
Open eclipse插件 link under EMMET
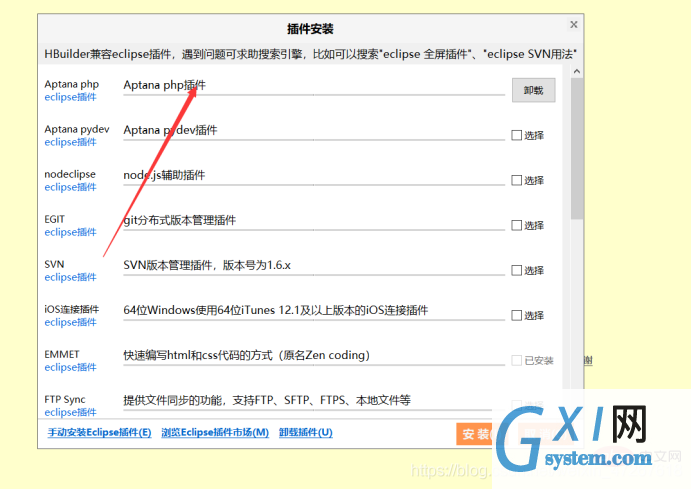[70, 367]
